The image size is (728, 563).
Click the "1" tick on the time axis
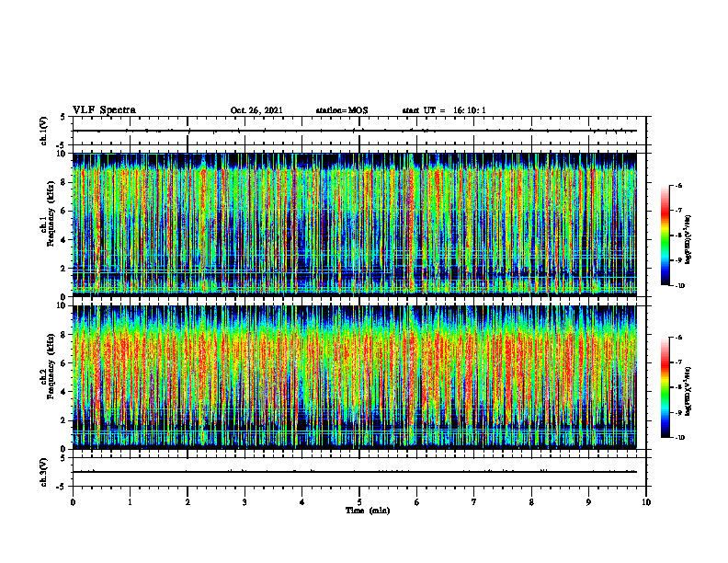click(x=130, y=502)
